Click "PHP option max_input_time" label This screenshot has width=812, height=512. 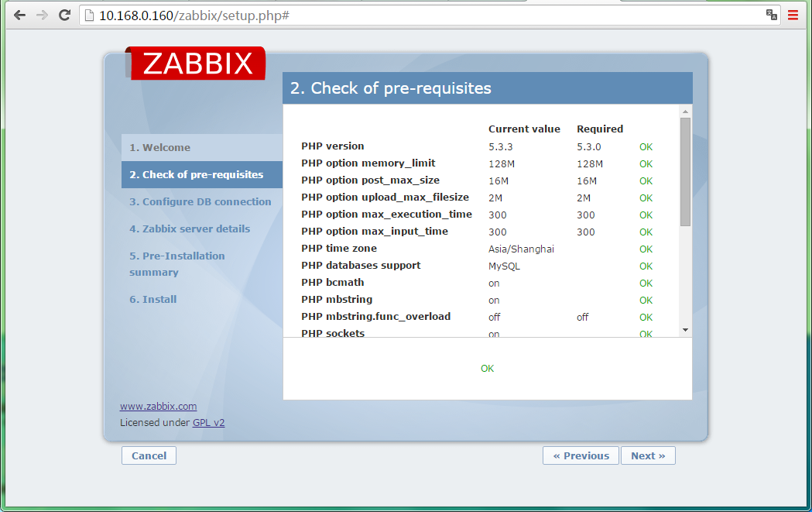click(x=375, y=232)
